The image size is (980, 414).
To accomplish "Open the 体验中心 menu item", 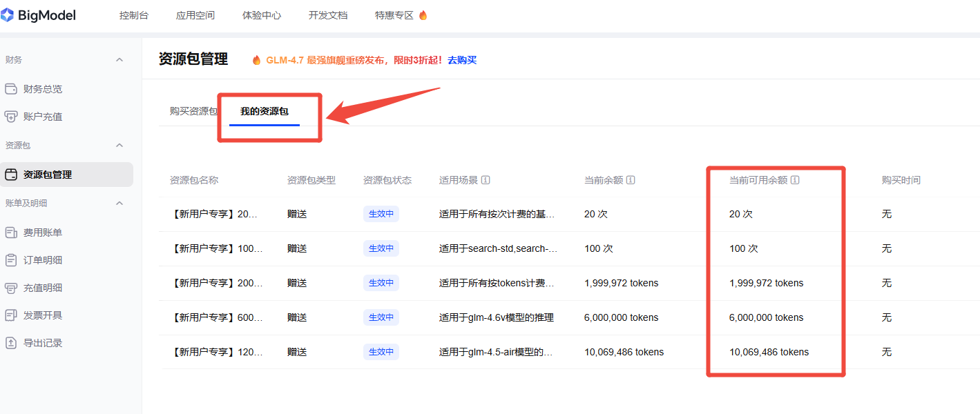I will tap(261, 14).
